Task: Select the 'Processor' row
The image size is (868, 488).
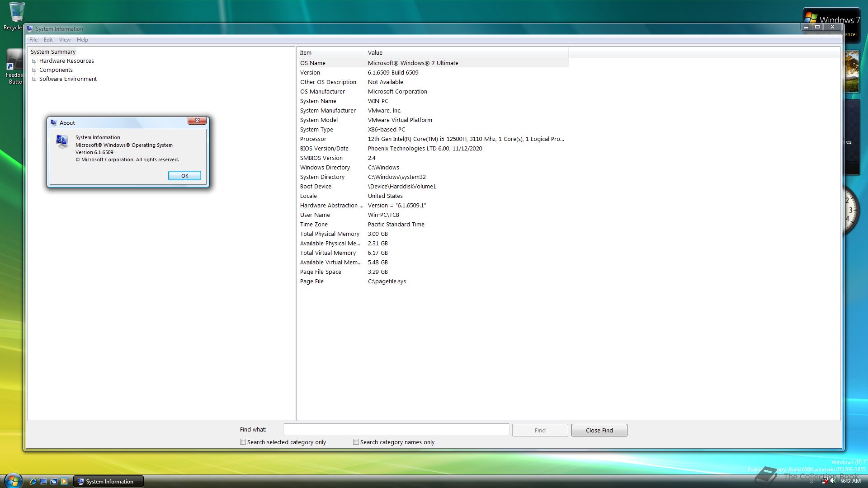Action: [433, 139]
